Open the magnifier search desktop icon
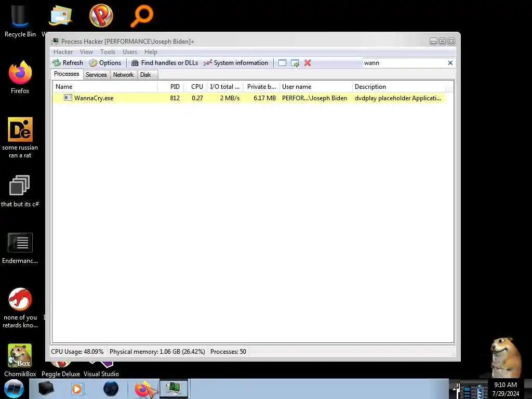532x399 pixels. click(x=142, y=15)
